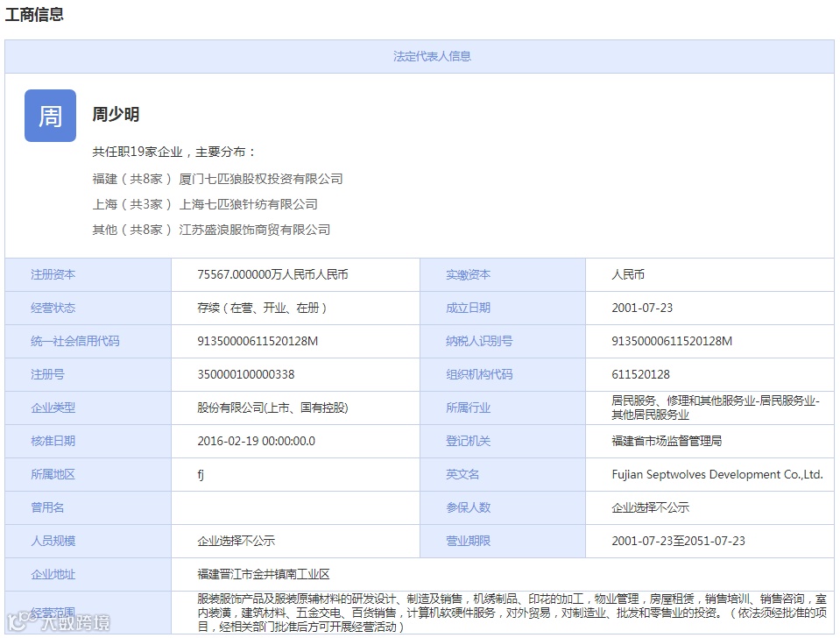Click the 核准日期 label cell

[x=88, y=441]
